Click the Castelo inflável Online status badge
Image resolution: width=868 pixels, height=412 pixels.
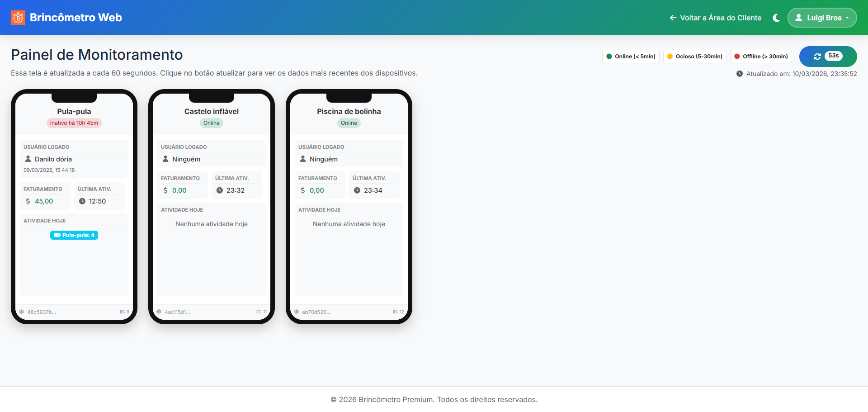212,123
